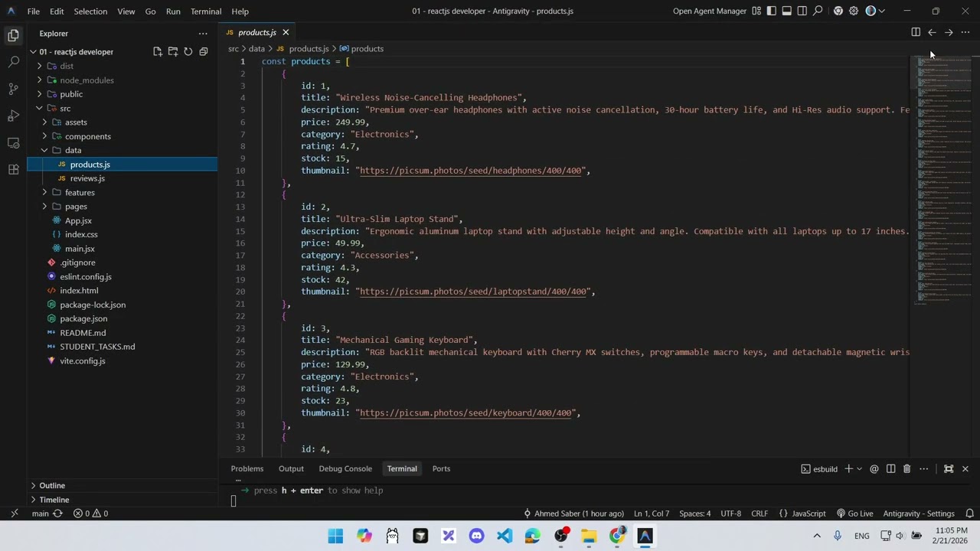Open the Selection menu
The width and height of the screenshot is (980, 551).
pos(90,11)
